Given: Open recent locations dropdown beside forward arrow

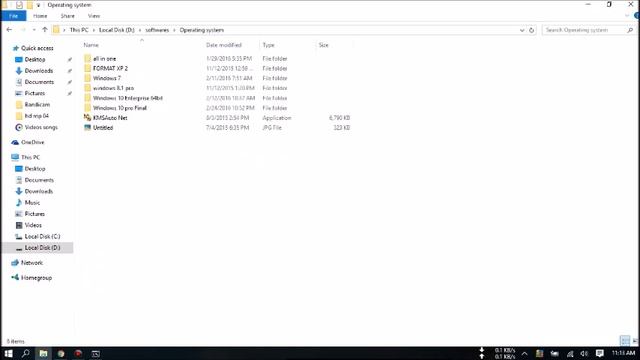Looking at the screenshot, I should click(34, 30).
